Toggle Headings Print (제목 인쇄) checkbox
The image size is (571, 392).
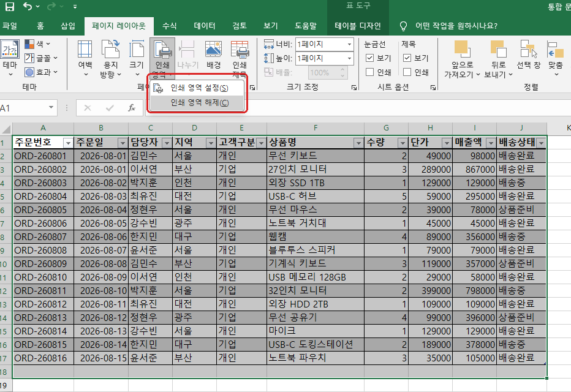click(x=407, y=72)
